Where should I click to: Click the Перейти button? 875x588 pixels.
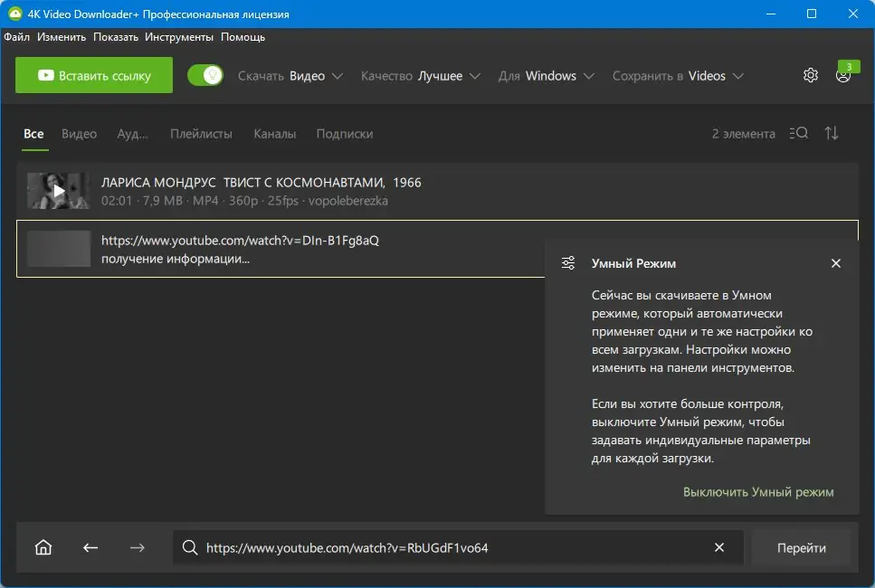click(x=802, y=548)
